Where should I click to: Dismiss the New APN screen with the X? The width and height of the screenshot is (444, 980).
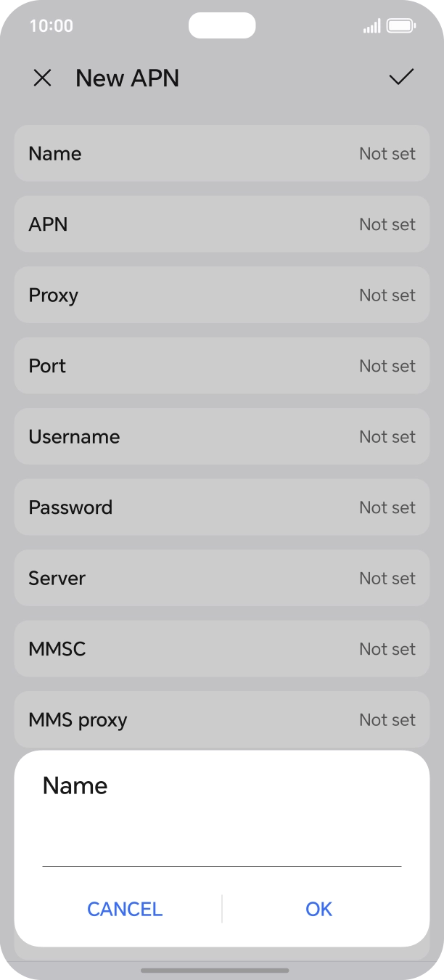pos(42,78)
